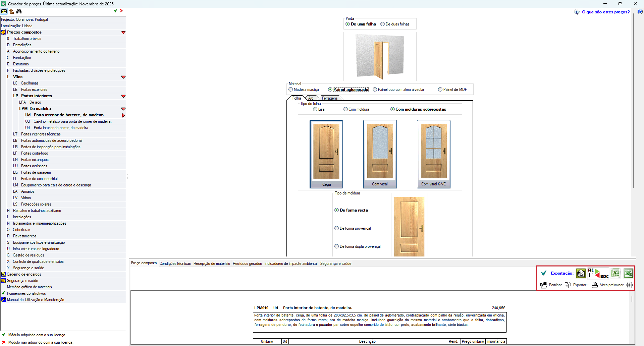Screen dimensions: 644x346
Task: Select the De uma folha radio button
Action: 348,24
